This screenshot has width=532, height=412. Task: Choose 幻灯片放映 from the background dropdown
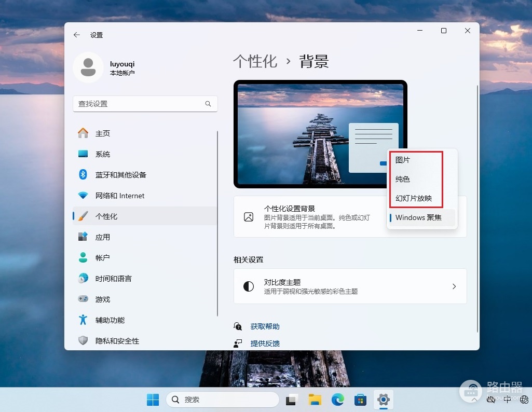click(422, 198)
